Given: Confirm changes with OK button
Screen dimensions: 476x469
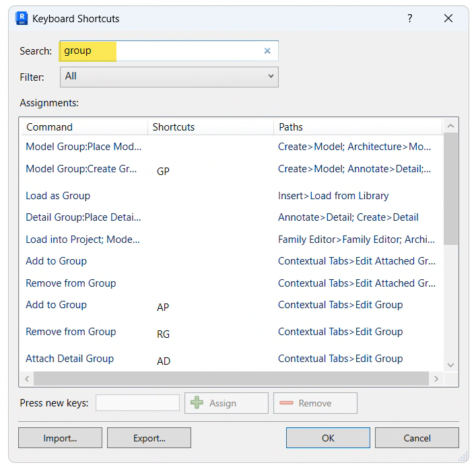Looking at the screenshot, I should (328, 438).
